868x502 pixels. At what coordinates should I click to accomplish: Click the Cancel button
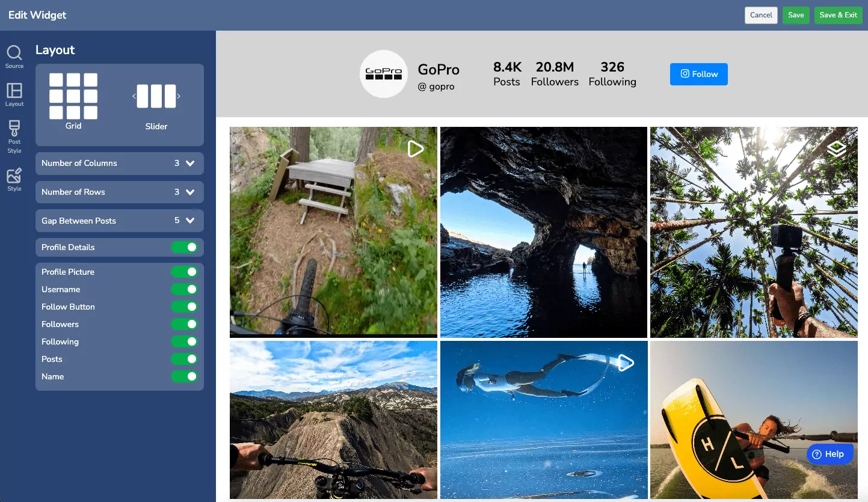(761, 15)
